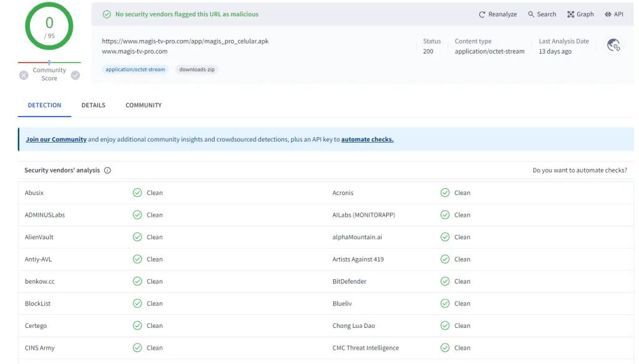Click the Clean check icon for Abusix
The width and height of the screenshot is (639, 364).
137,193
